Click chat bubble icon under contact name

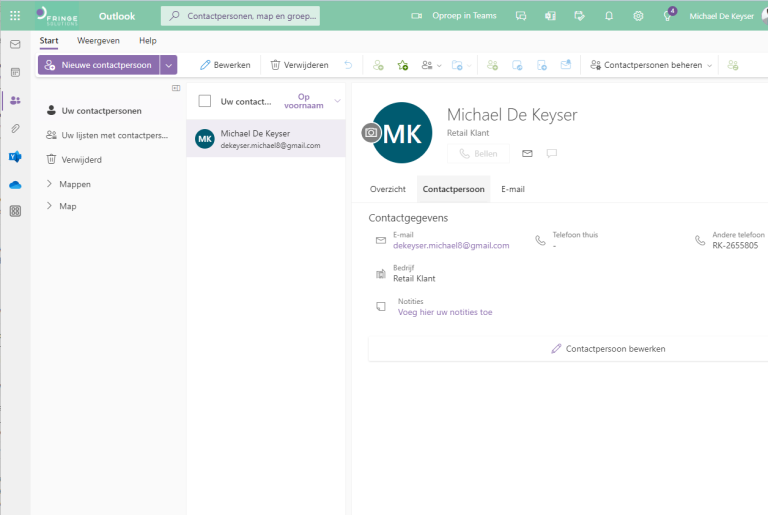pos(552,154)
